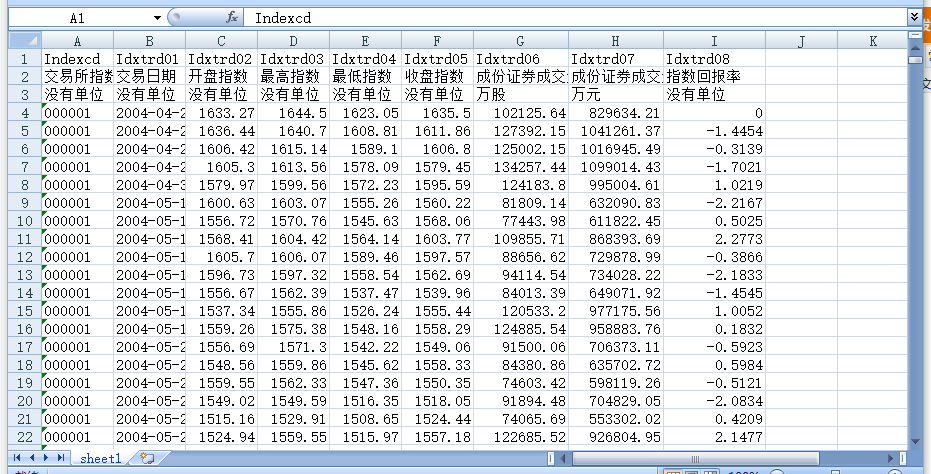The image size is (931, 474).
Task: Click cell 1595.59
Action: click(x=438, y=185)
